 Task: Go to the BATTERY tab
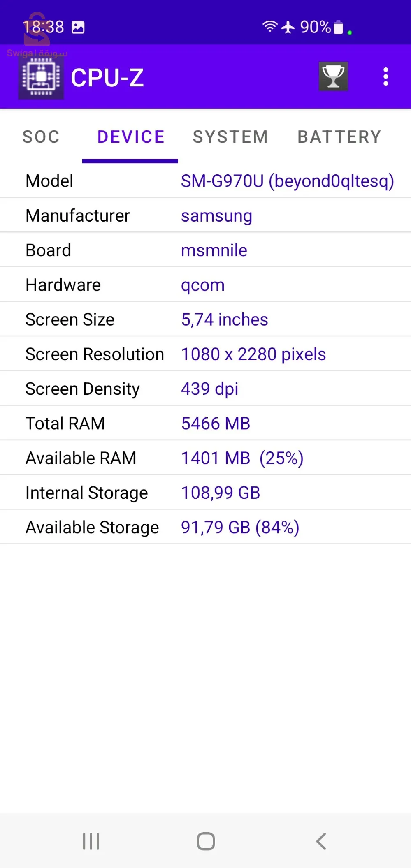[x=339, y=137]
